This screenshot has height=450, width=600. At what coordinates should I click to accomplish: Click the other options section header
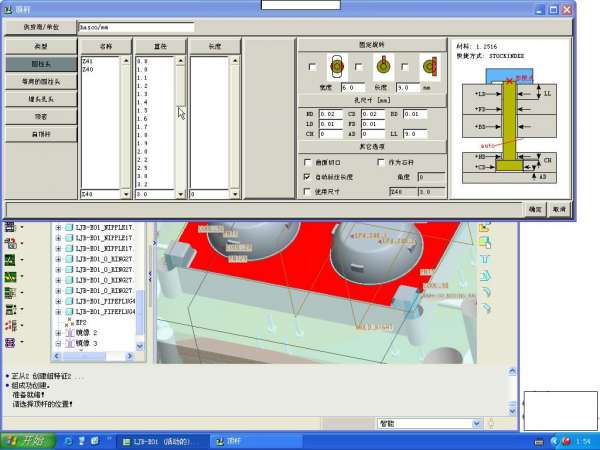[372, 147]
